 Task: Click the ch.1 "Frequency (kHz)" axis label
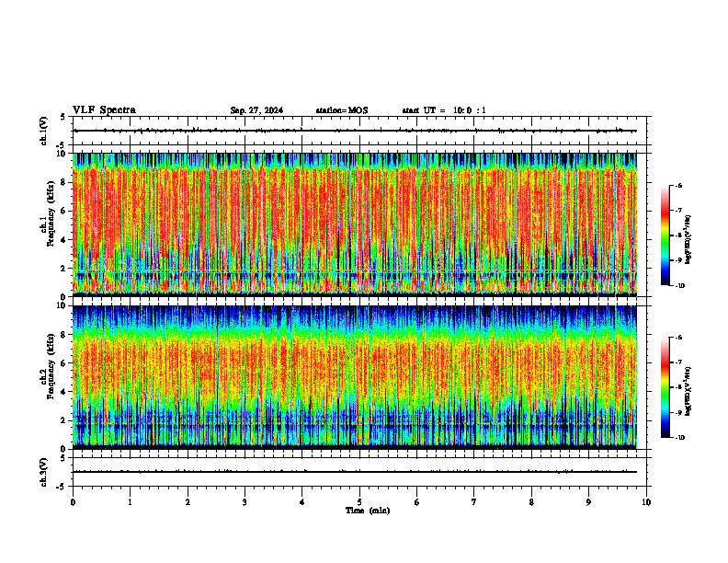click(x=51, y=213)
